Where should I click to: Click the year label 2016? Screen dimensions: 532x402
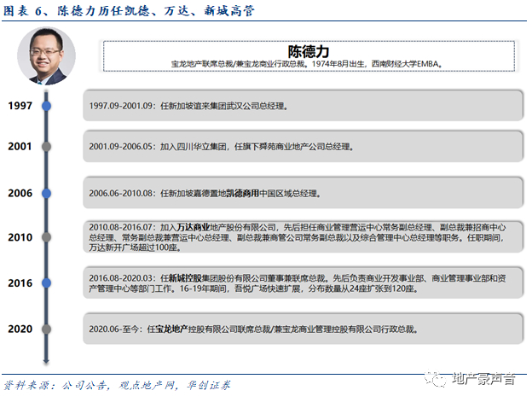[20, 283]
